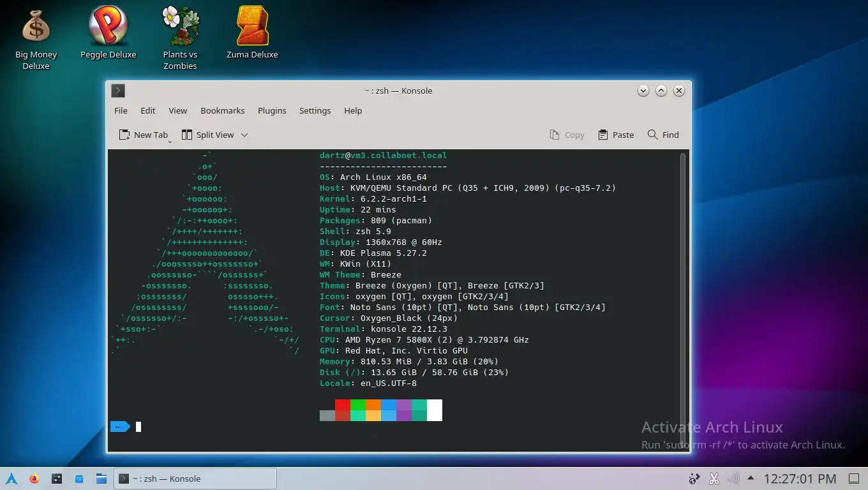Click the 'OS: Arch Linux x86_64' line
The width and height of the screenshot is (868, 490).
click(373, 177)
